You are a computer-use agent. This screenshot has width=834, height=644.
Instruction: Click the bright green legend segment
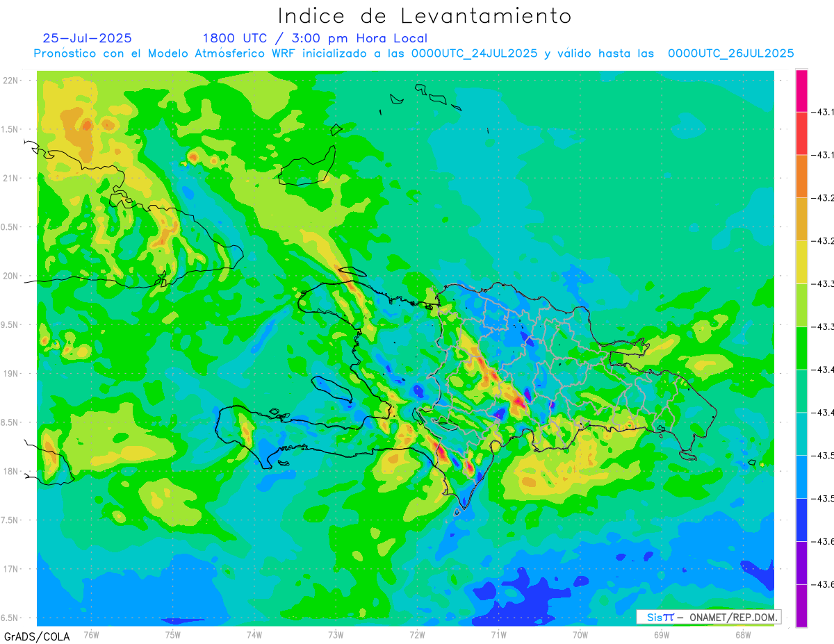pos(801,348)
